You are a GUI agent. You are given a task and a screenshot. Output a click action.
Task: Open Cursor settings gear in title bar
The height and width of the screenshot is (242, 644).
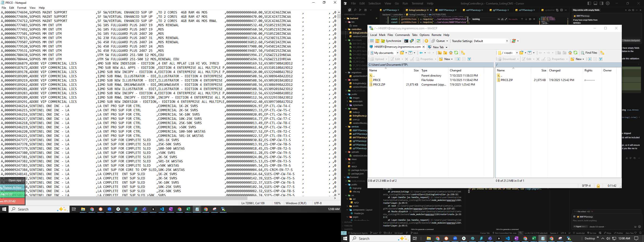(608, 3)
